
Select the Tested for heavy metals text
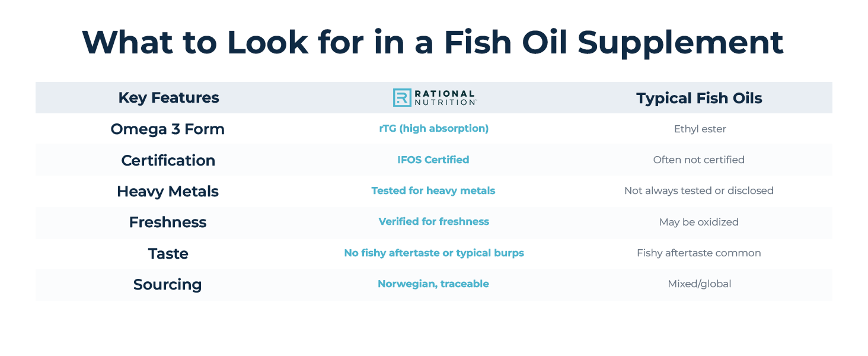[x=433, y=190]
